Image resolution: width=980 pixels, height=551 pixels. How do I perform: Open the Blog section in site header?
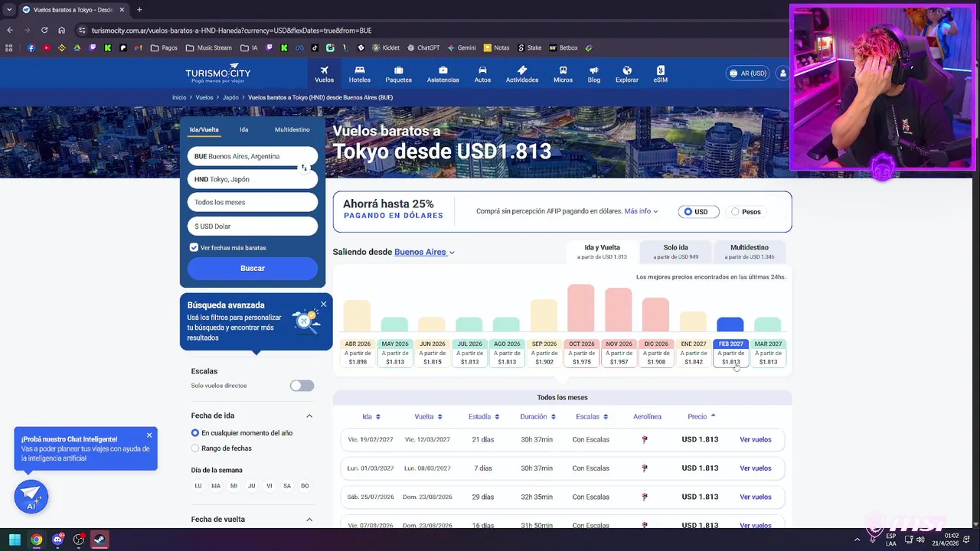(x=594, y=74)
